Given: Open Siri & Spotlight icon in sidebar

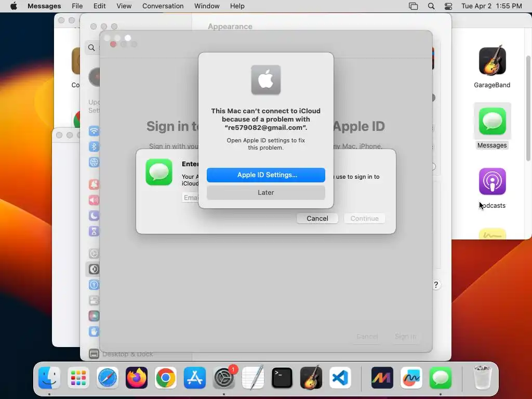Looking at the screenshot, I should pos(94,316).
